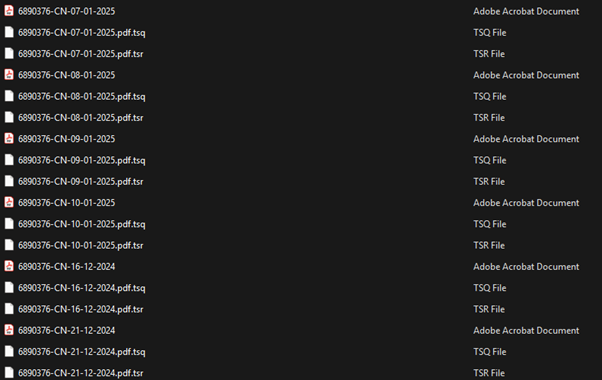Select file 6890376-CN-08-01-2025.pdf.tsr
The image size is (602, 380).
(x=81, y=117)
